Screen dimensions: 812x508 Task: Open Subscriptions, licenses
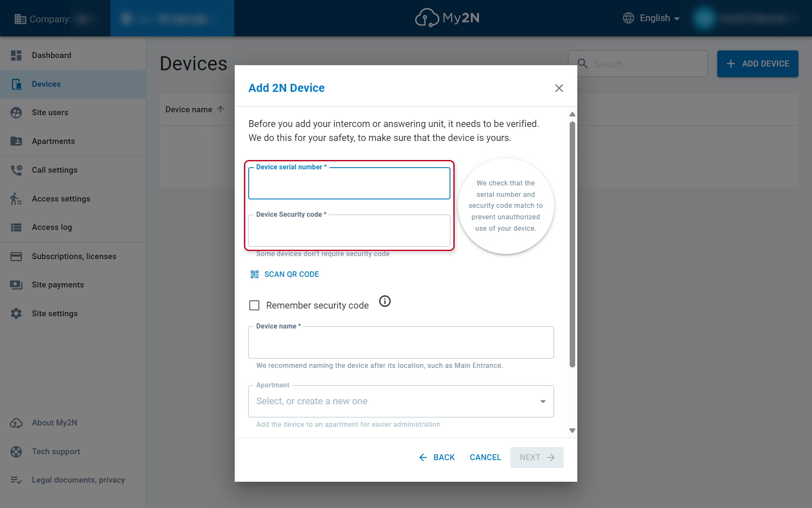[x=73, y=256]
